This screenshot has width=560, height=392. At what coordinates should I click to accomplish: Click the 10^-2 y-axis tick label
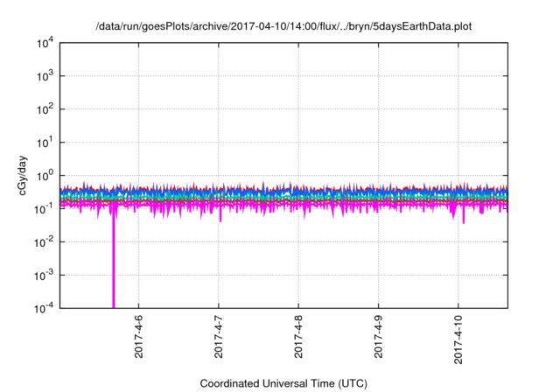(x=45, y=242)
